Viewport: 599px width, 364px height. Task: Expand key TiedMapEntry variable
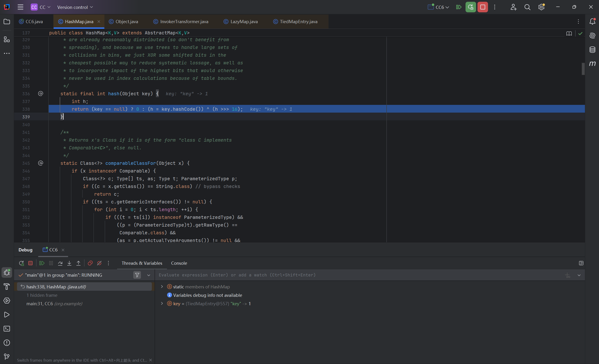(x=162, y=304)
